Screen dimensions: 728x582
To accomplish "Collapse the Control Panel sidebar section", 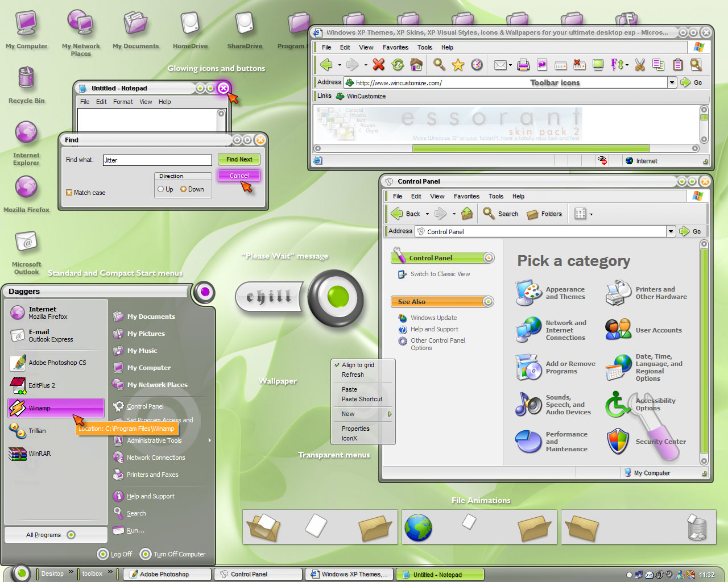I will pos(489,258).
